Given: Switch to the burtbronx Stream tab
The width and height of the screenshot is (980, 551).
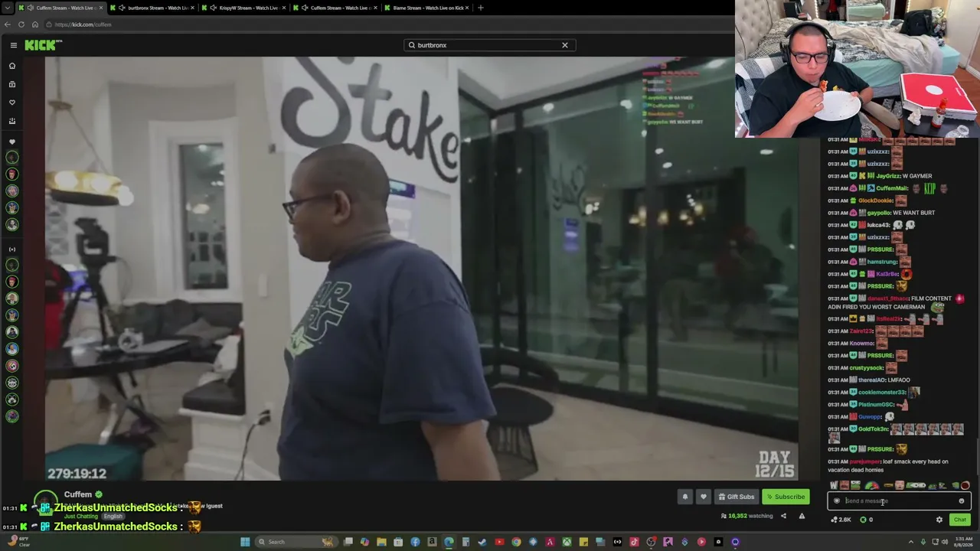Looking at the screenshot, I should (x=153, y=8).
